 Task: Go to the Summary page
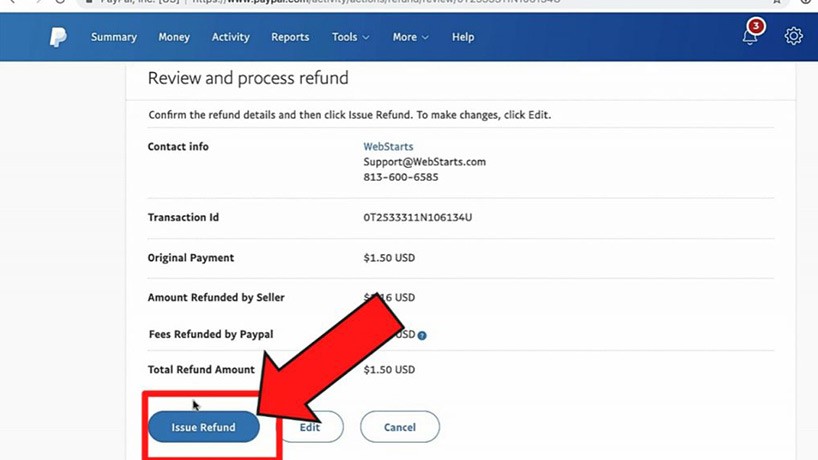coord(114,37)
